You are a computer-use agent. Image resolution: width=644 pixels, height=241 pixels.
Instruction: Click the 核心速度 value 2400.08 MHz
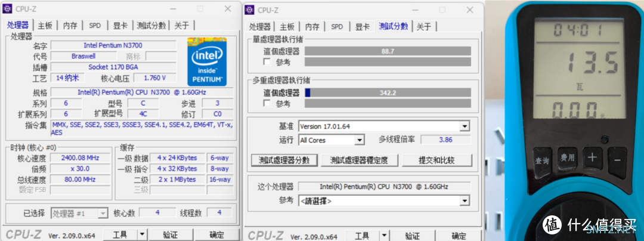80,157
